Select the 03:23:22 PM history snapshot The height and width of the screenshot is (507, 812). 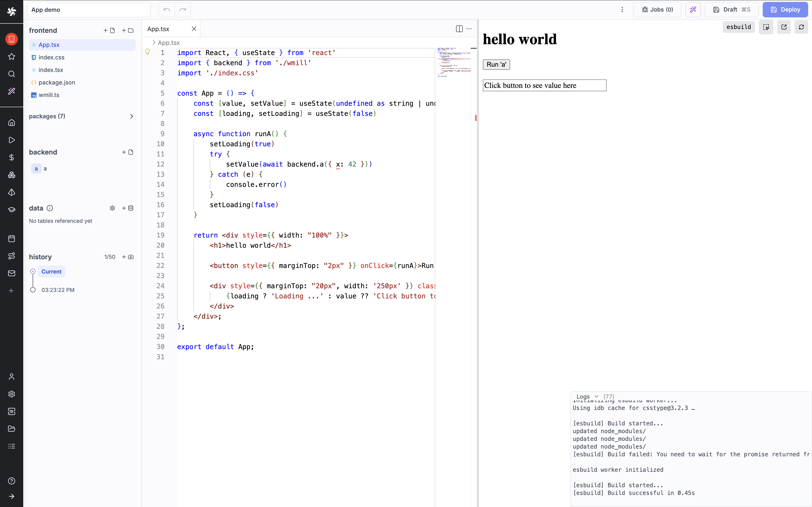58,290
